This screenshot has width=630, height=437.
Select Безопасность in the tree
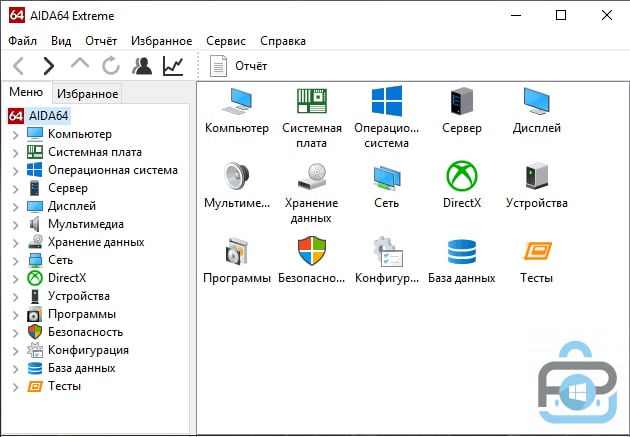coord(85,332)
